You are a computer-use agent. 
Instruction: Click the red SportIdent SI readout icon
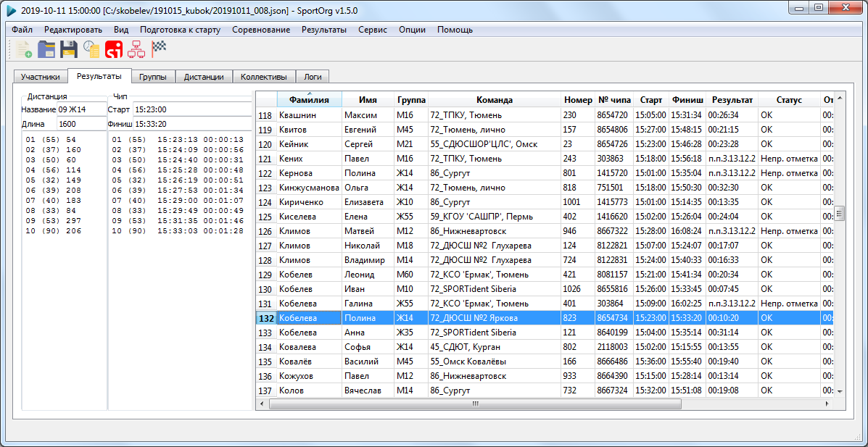[x=113, y=50]
